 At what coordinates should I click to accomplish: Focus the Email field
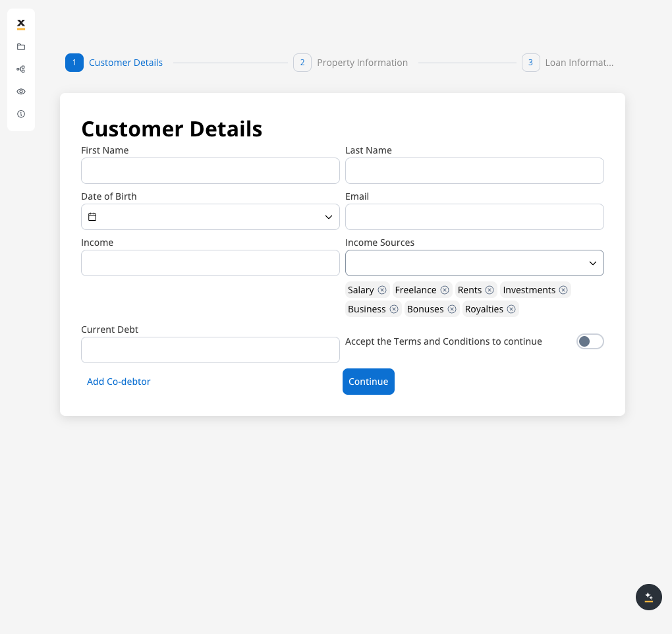(x=474, y=217)
